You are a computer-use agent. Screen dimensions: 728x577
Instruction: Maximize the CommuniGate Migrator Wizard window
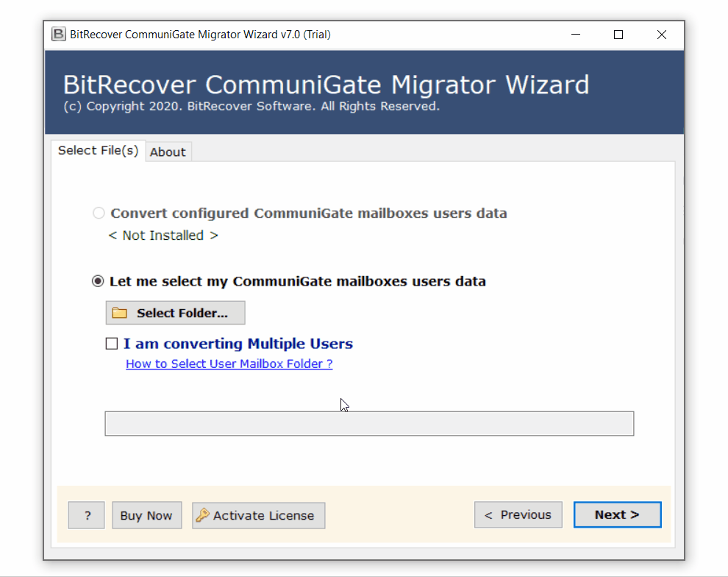[618, 35]
